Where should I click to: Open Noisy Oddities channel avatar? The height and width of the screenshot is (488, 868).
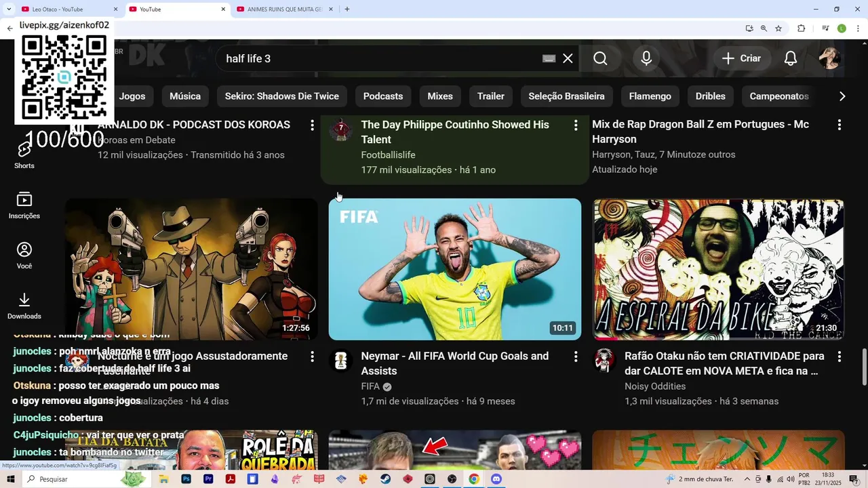[604, 361]
